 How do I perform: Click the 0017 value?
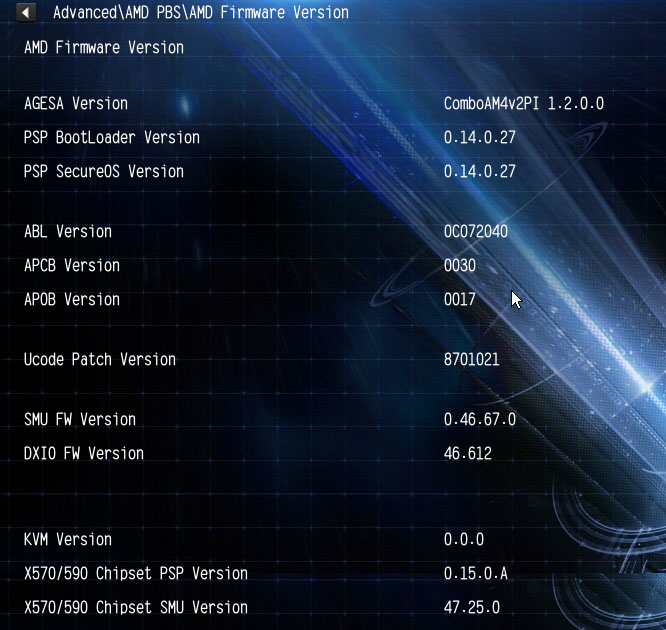460,300
